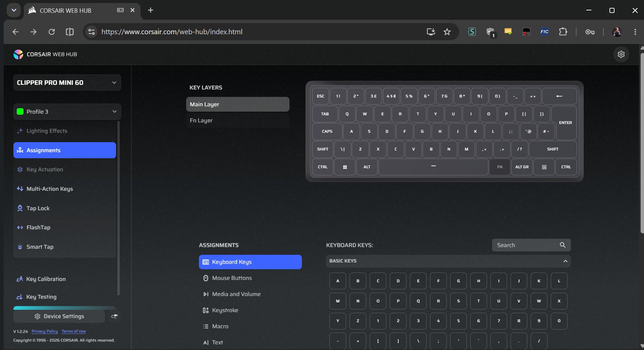The image size is (644, 350).
Task: Open the Clipper Pro Mini 60 device dropdown
Action: click(67, 83)
